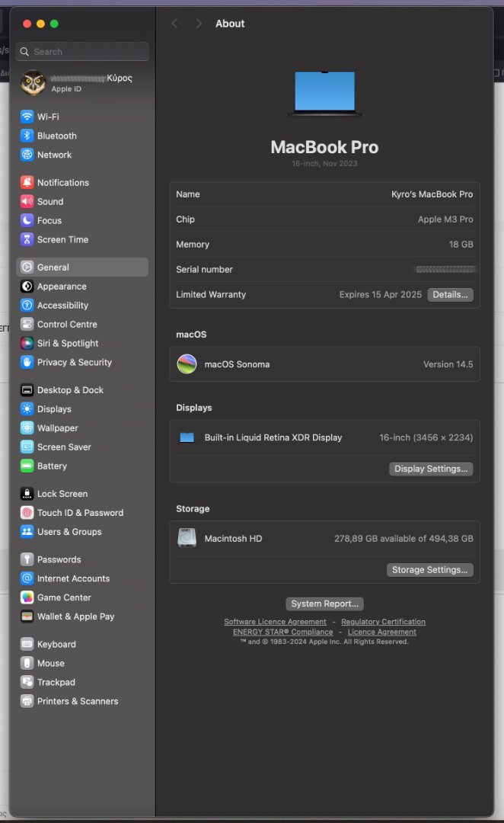
Task: Click the built-in display icon
Action: [187, 437]
